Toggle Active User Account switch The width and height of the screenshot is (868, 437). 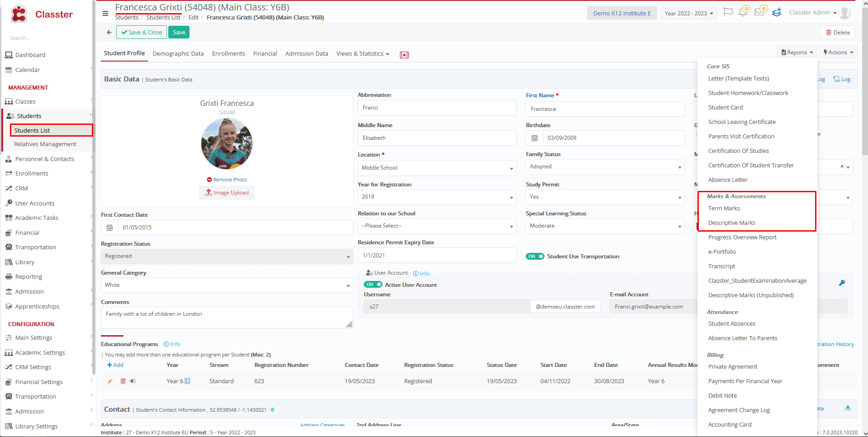(x=373, y=285)
